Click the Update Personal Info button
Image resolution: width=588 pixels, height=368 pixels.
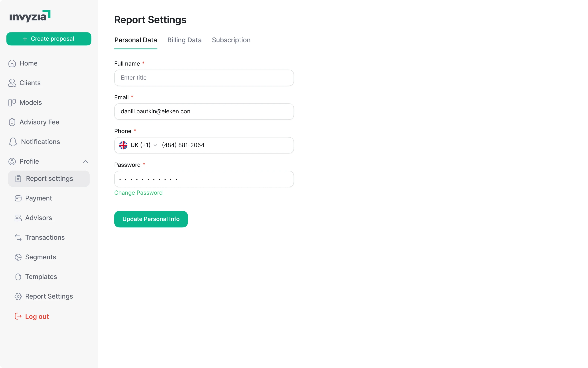(x=151, y=219)
